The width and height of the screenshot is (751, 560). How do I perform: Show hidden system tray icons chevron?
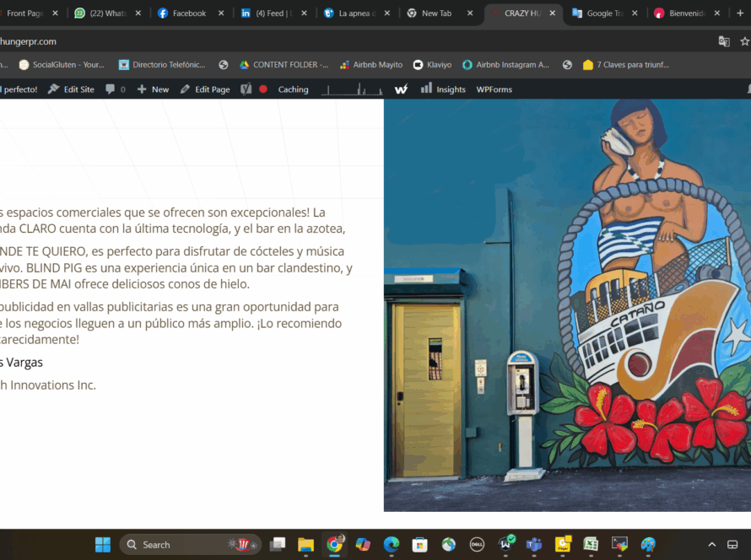click(711, 545)
